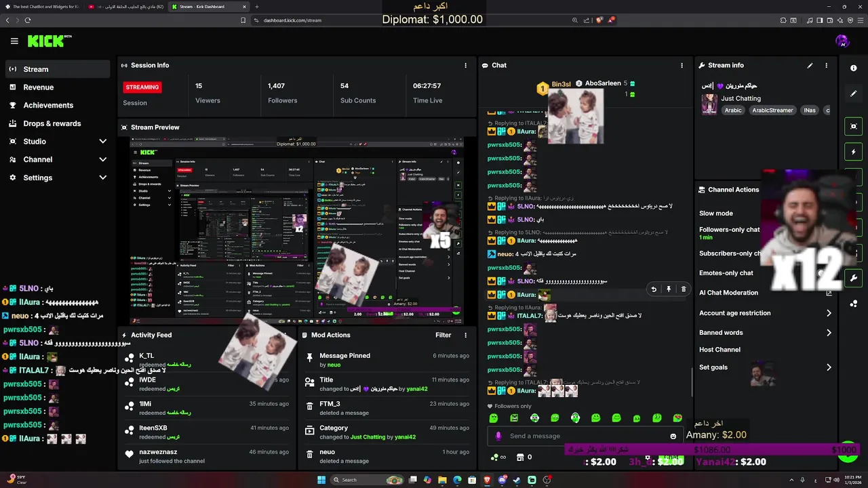The height and width of the screenshot is (488, 868).
Task: Open the hamburger menu next to Kick logo
Action: (x=14, y=41)
